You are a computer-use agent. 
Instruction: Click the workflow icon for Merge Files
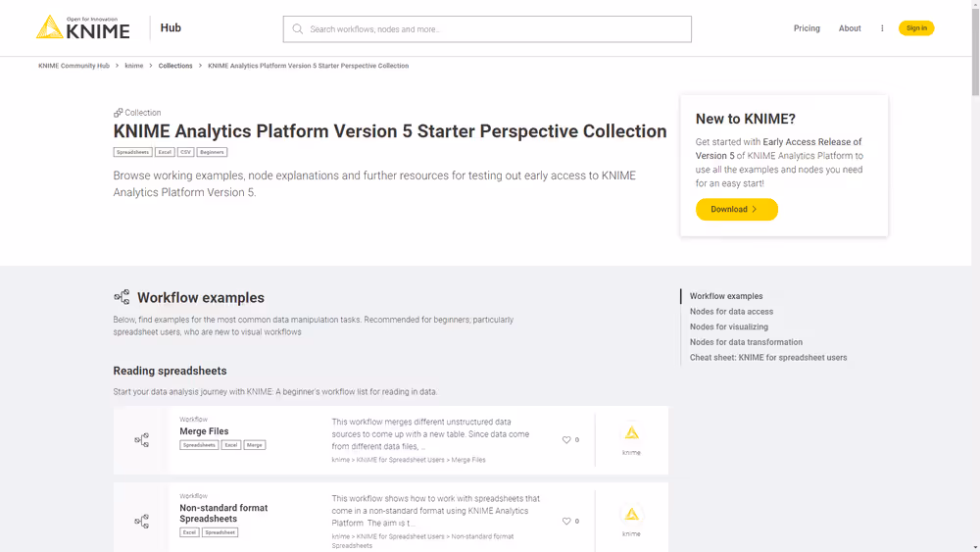[142, 440]
